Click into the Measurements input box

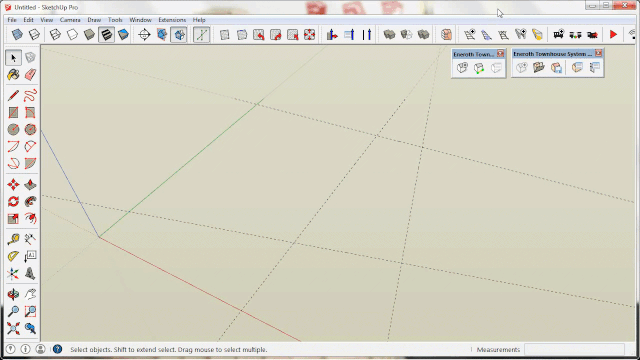click(x=574, y=349)
